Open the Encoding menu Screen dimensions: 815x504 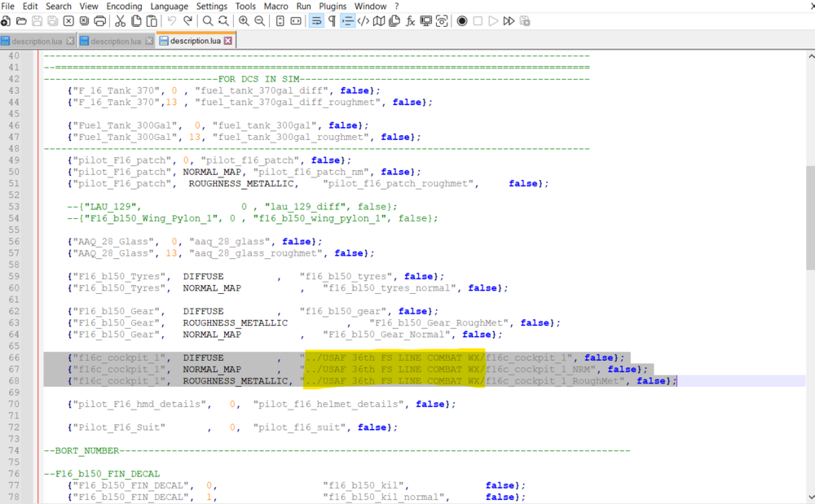[124, 6]
